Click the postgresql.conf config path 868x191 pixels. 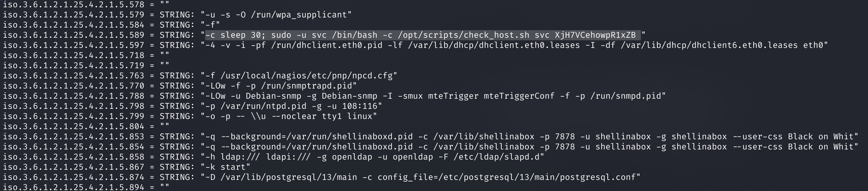click(537, 177)
